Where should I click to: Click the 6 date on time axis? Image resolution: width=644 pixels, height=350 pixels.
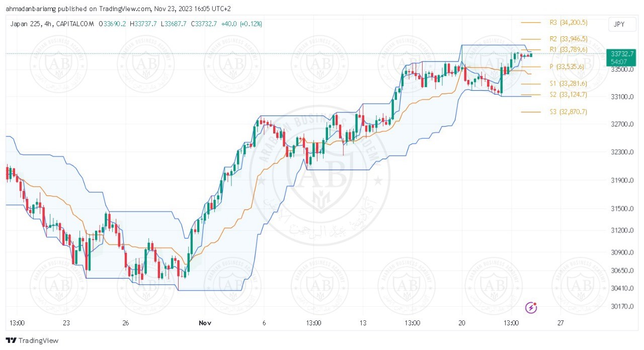tap(264, 322)
